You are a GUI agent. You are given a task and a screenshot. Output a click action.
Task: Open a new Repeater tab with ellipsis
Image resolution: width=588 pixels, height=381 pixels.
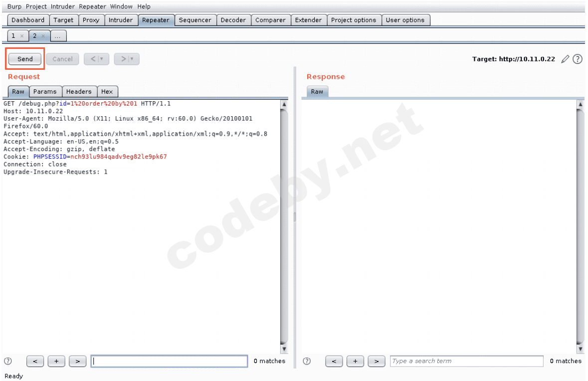click(x=57, y=36)
